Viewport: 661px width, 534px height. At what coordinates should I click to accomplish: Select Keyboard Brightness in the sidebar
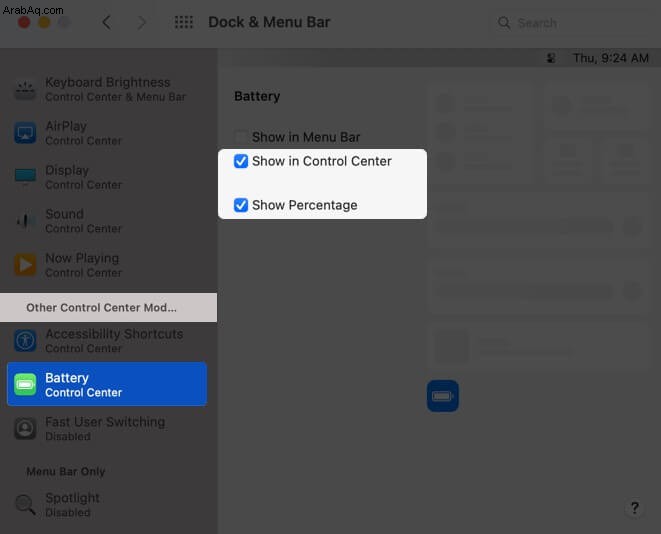[108, 89]
